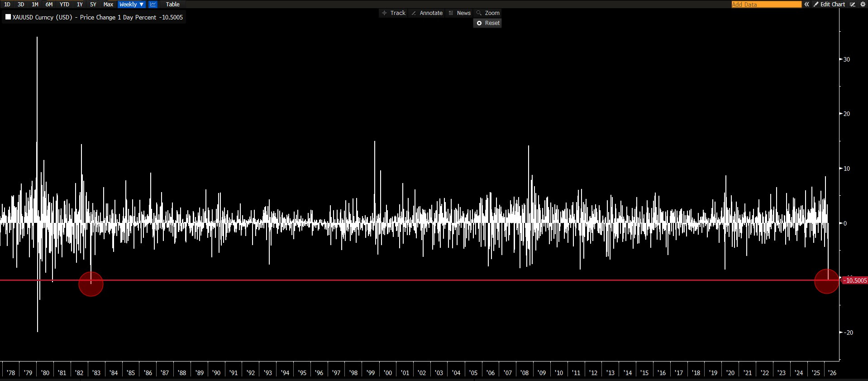The width and height of the screenshot is (868, 381).
Task: Click the red -10.5005 value label
Action: (854, 280)
